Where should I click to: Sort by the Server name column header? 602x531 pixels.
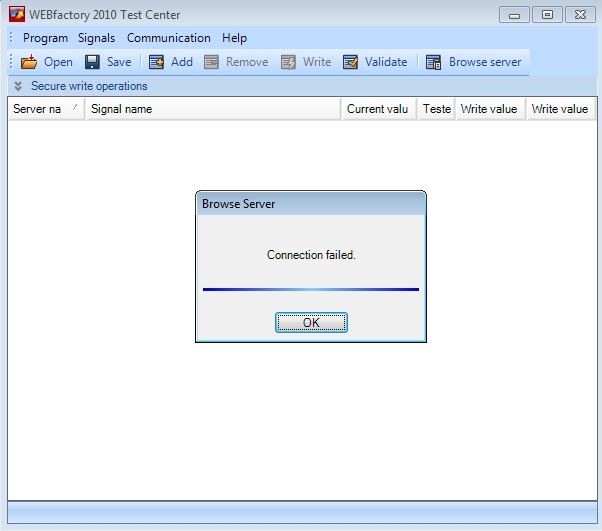pyautogui.click(x=46, y=109)
